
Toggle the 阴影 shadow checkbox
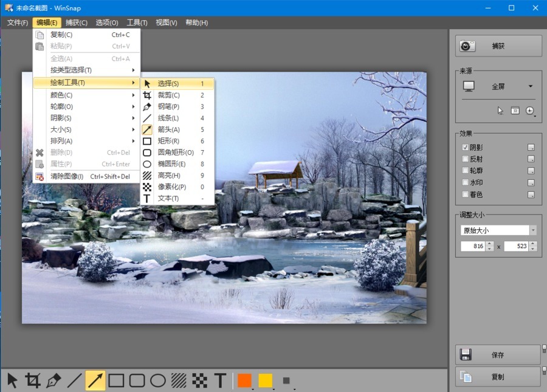pos(465,147)
